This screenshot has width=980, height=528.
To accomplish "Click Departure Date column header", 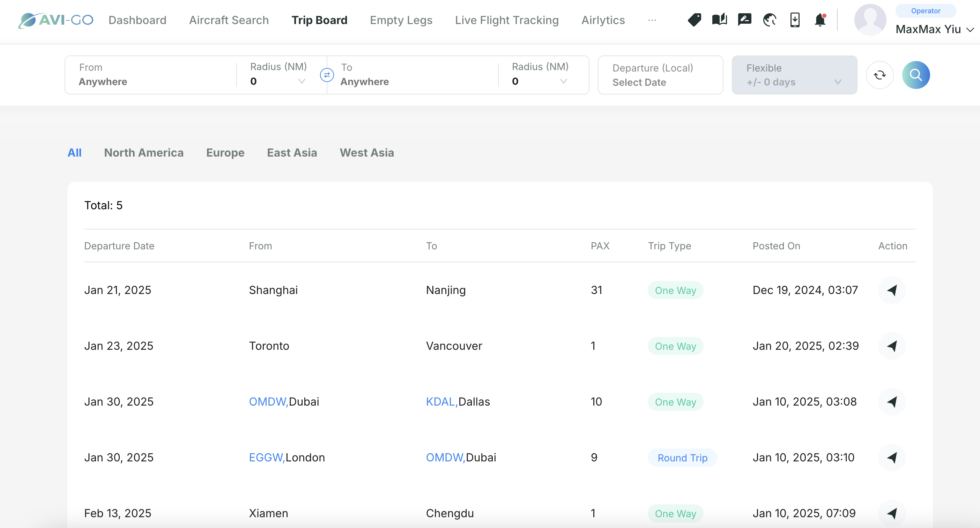I will tap(119, 246).
